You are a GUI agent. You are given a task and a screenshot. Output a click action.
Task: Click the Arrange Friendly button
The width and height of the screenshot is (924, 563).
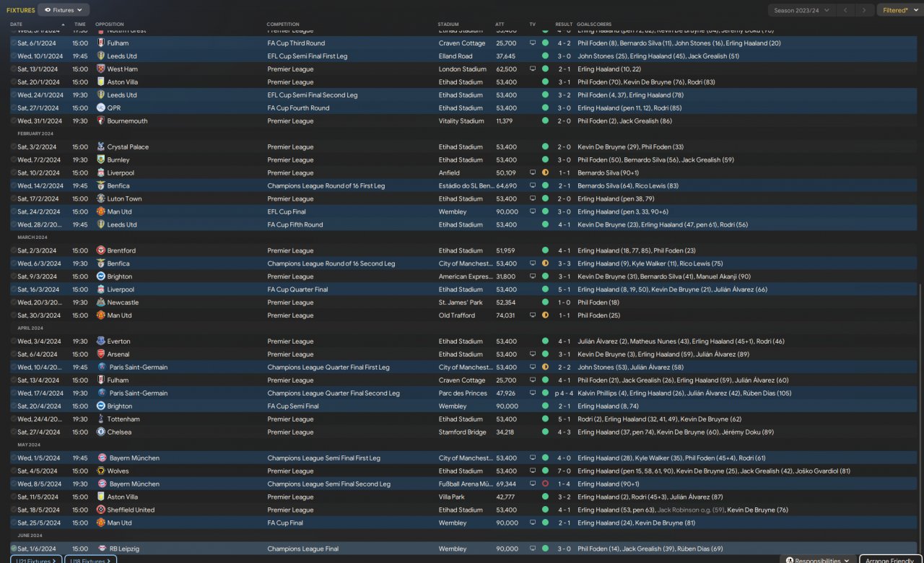pos(891,560)
